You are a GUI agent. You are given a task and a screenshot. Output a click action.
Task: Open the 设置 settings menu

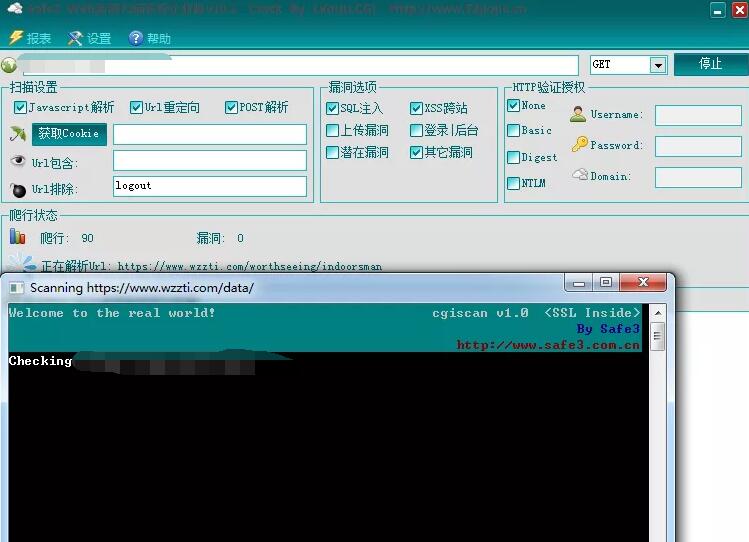coord(90,38)
